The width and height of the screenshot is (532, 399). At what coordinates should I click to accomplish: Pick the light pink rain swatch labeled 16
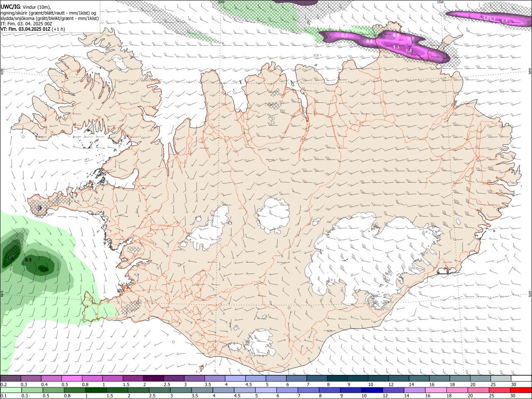(436, 390)
